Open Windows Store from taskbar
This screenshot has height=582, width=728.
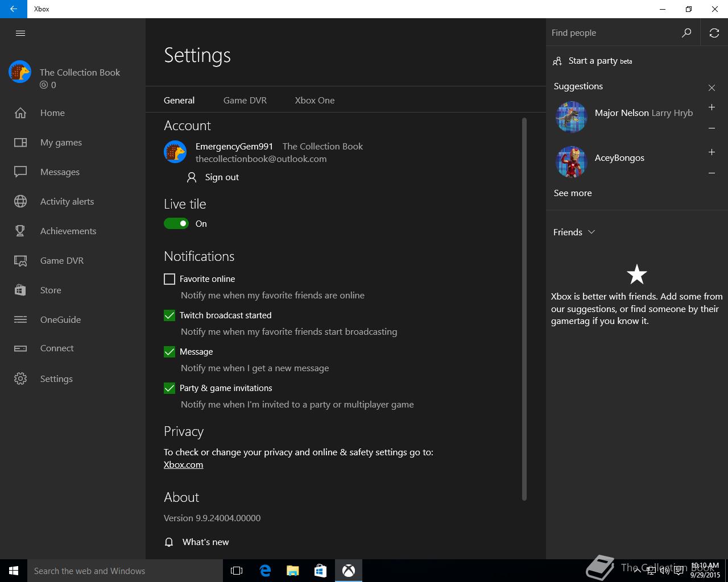(x=320, y=571)
